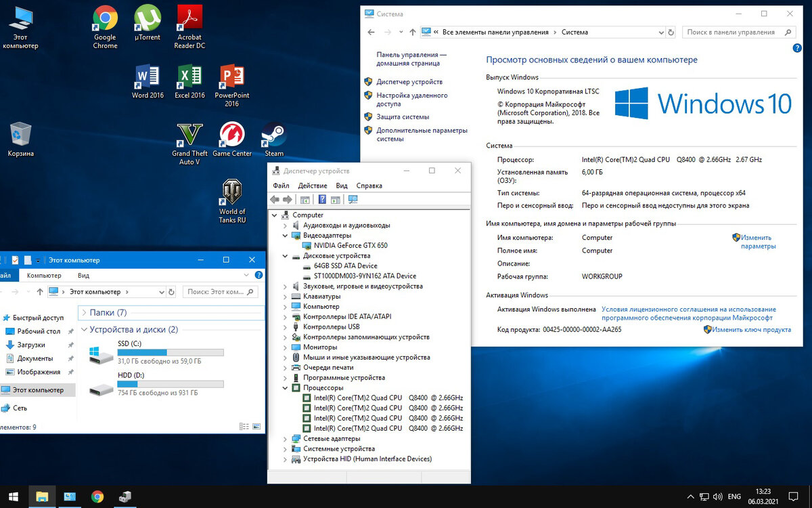The width and height of the screenshot is (812, 508).
Task: Expand Explorer ribbon chevron
Action: (x=247, y=276)
